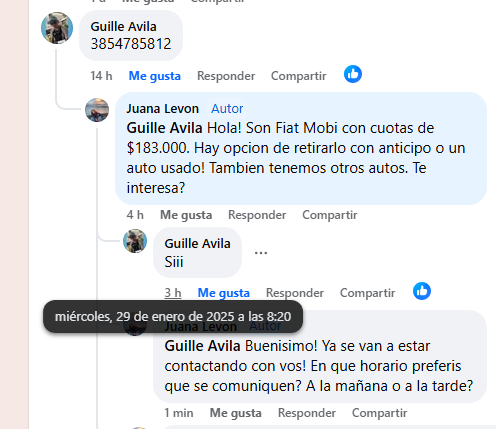Open the three-dot options next to Siii comment
496x429 pixels.
[x=261, y=253]
